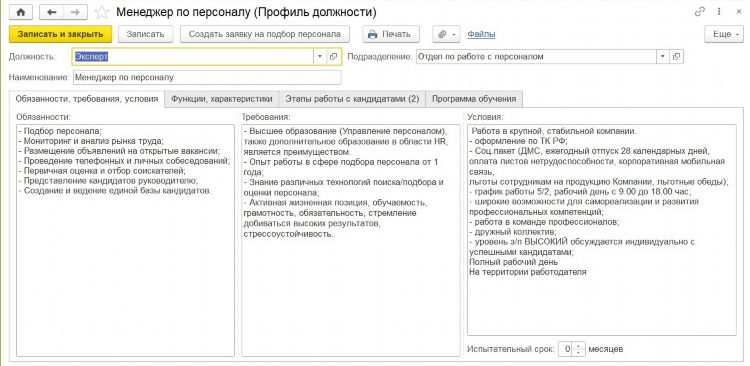Expand the Должность dropdown arrow
Screen dimensions: 750x366
[x=320, y=56]
